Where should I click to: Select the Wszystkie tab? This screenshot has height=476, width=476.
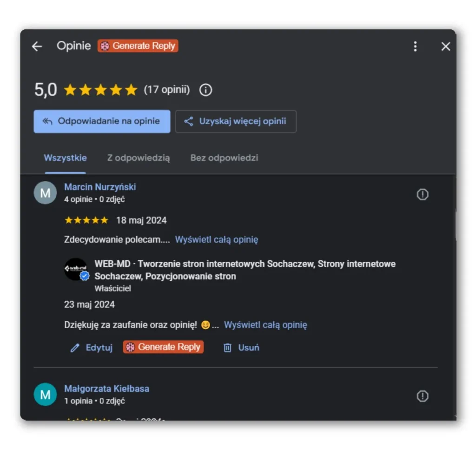65,158
